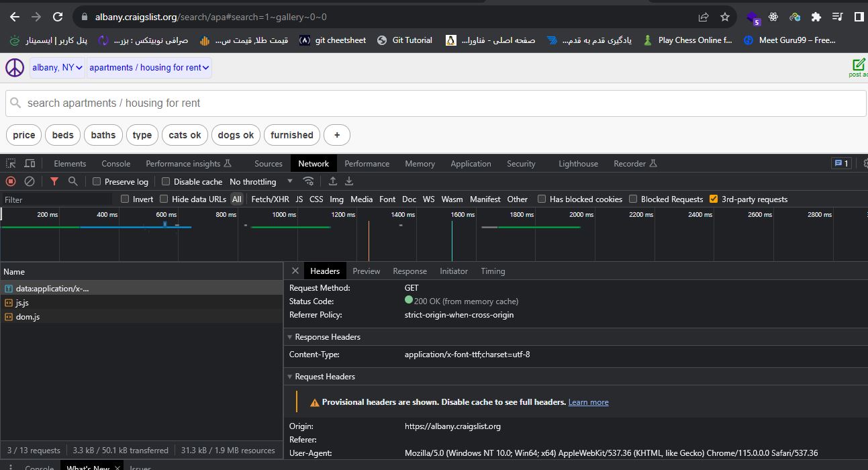Bookmark this page with the star icon
868x470 pixels.
(725, 17)
